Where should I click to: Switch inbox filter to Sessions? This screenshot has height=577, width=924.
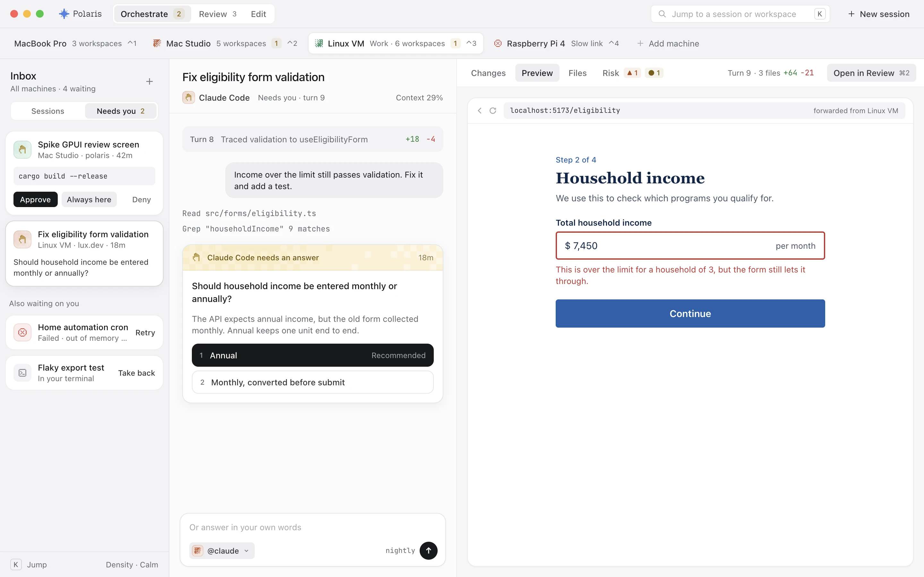48,111
